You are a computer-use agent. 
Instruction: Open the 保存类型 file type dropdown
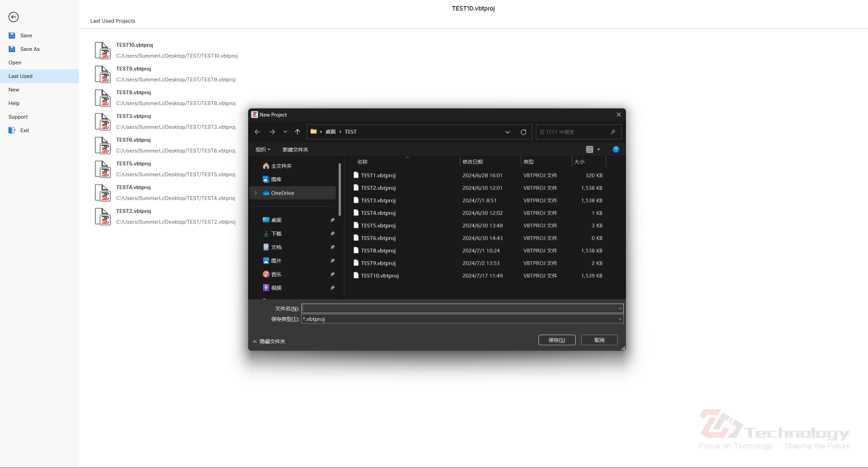point(620,319)
